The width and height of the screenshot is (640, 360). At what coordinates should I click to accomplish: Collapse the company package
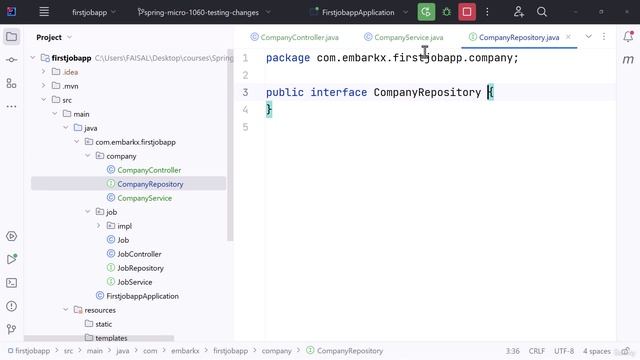88,156
